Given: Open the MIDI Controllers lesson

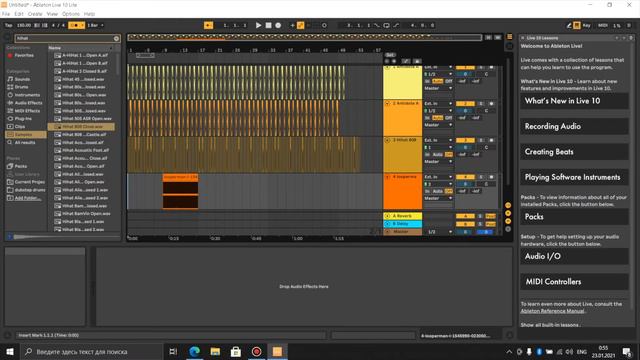Looking at the screenshot, I should [574, 282].
